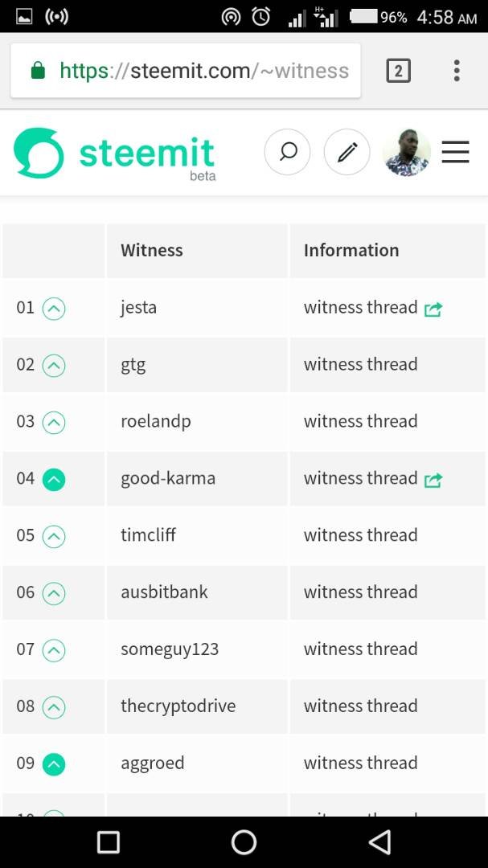Viewport: 488px width, 868px height.
Task: Open the browser tabs counter icon
Action: tap(398, 71)
